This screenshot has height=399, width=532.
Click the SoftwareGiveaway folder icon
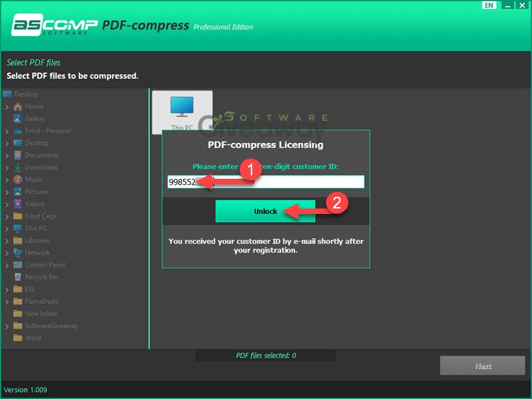18,326
